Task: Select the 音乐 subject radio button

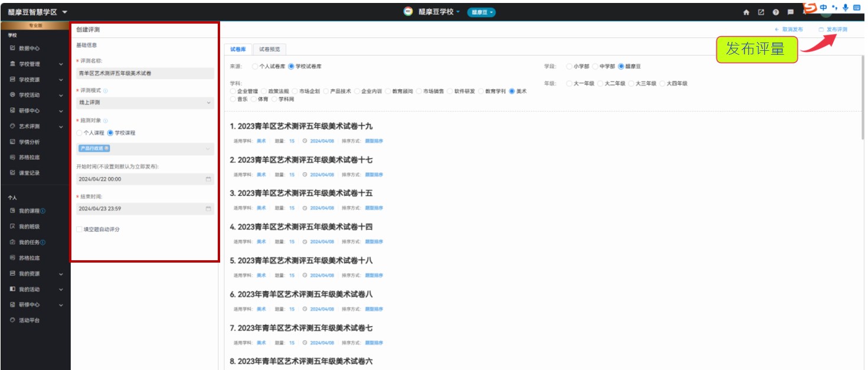Action: click(234, 99)
